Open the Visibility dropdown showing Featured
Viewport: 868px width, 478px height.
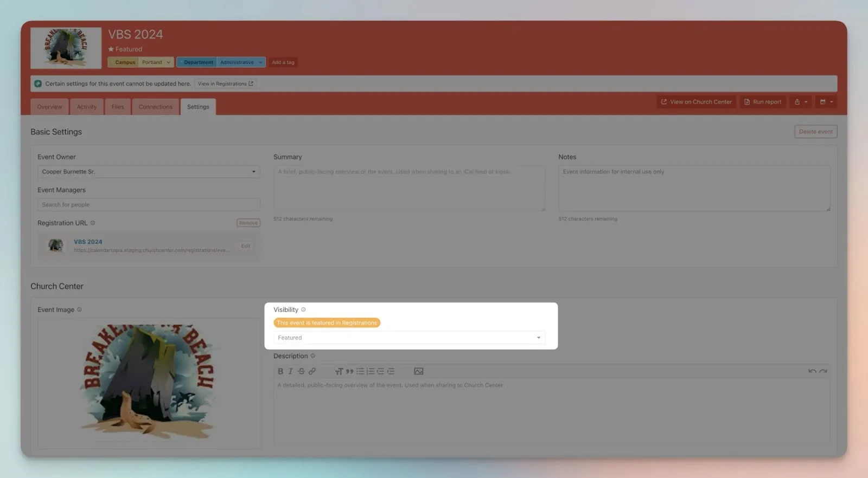[409, 338]
